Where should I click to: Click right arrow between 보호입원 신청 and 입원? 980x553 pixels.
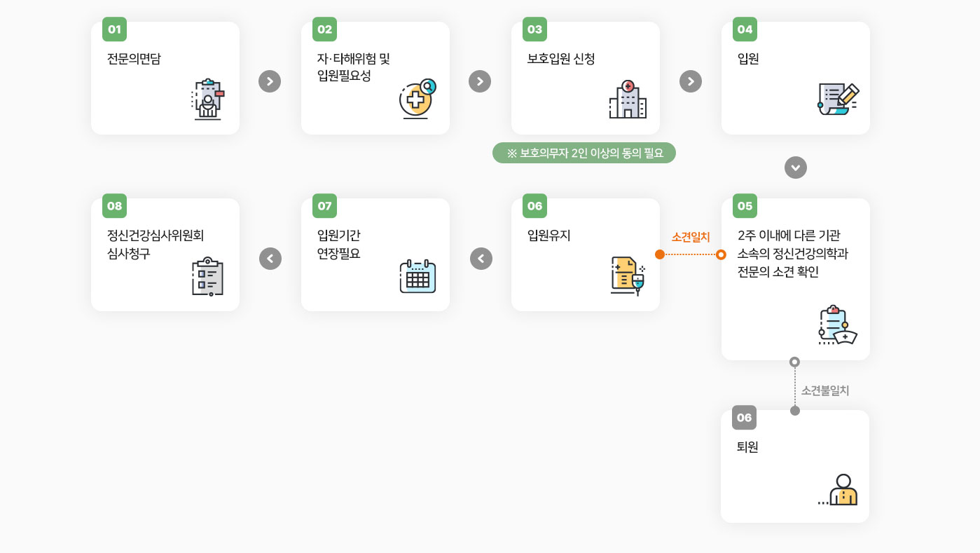point(691,81)
